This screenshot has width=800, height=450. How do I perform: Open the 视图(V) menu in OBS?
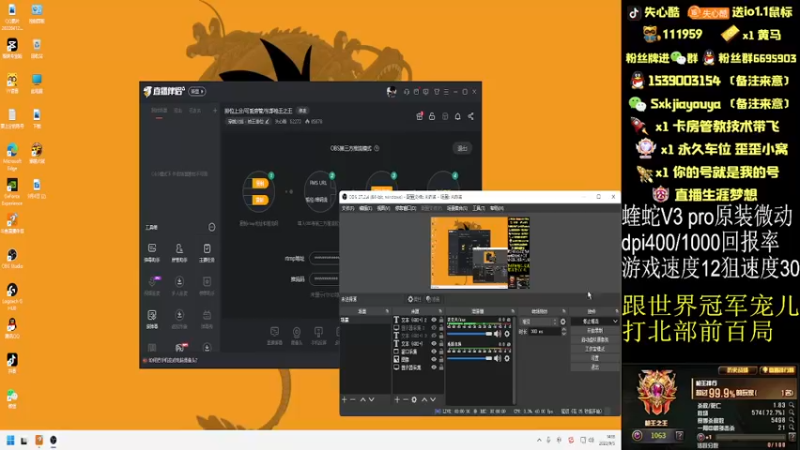click(383, 208)
